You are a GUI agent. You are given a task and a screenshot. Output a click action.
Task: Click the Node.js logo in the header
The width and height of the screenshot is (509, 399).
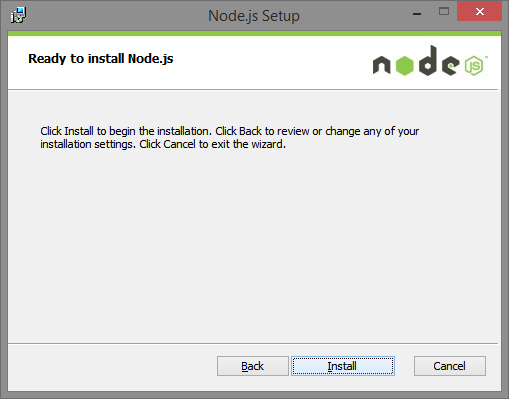[430, 61]
